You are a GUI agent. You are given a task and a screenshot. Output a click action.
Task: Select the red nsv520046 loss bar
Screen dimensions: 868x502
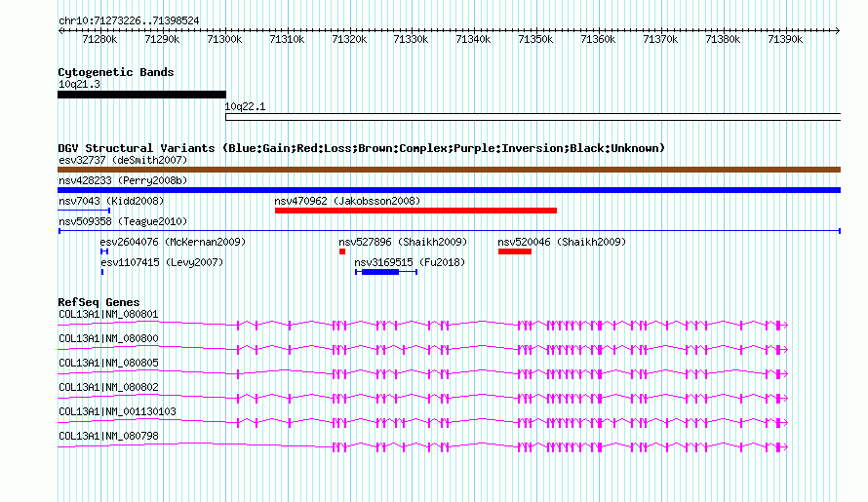(515, 251)
